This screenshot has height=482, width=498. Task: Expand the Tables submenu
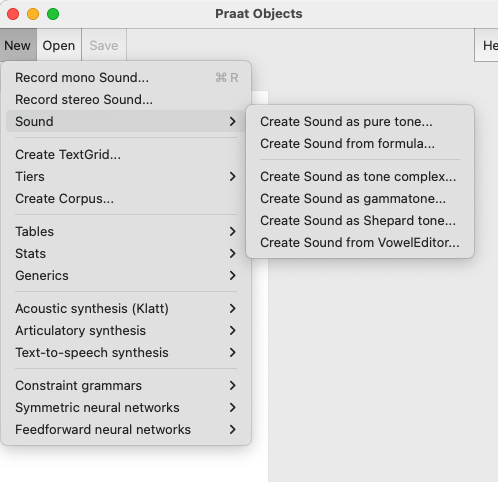click(x=126, y=232)
